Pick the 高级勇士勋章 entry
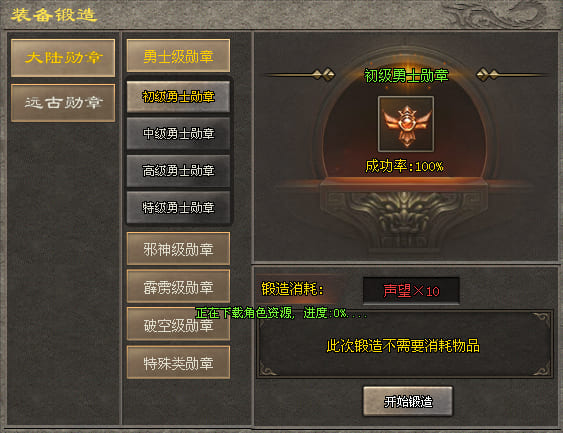Image resolution: width=563 pixels, height=433 pixels. pyautogui.click(x=178, y=171)
